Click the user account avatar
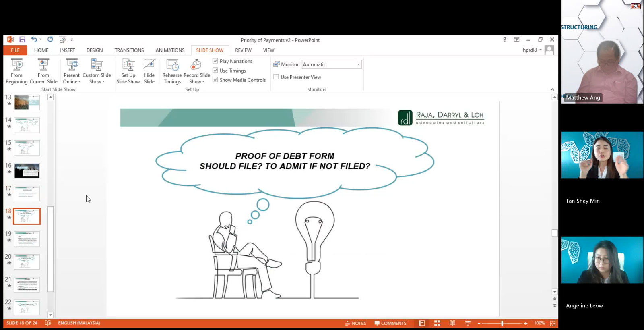 pos(549,50)
